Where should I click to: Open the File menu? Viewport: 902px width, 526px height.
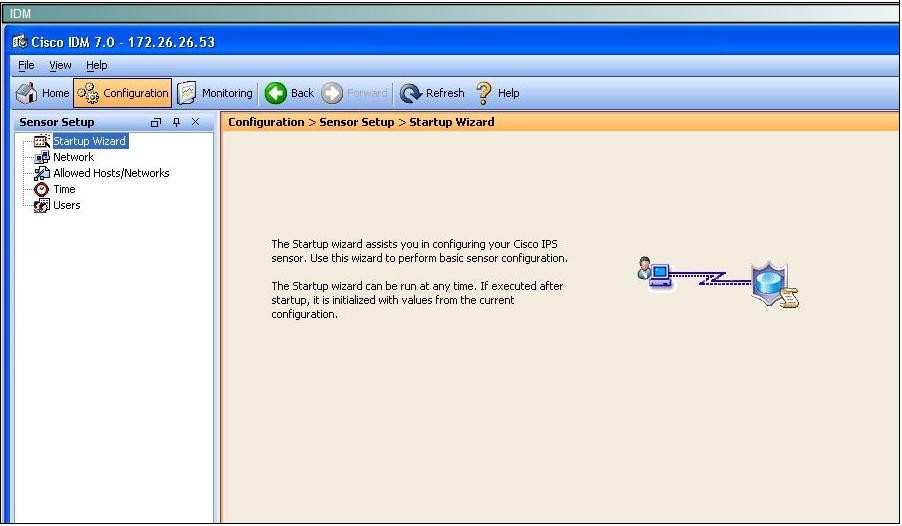coord(26,65)
